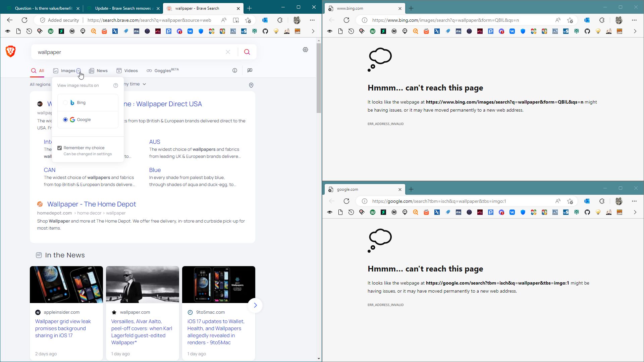
Task: Open Brave Search settings gear
Action: click(x=305, y=50)
